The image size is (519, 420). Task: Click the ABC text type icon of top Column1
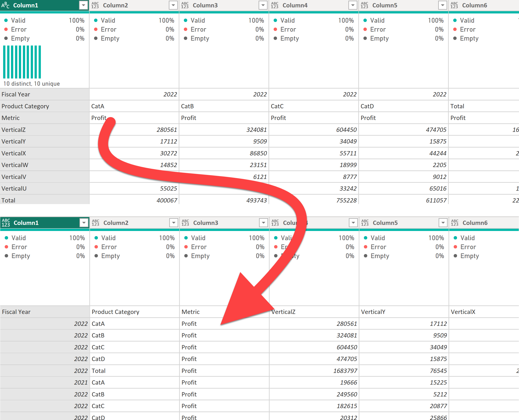point(5,5)
